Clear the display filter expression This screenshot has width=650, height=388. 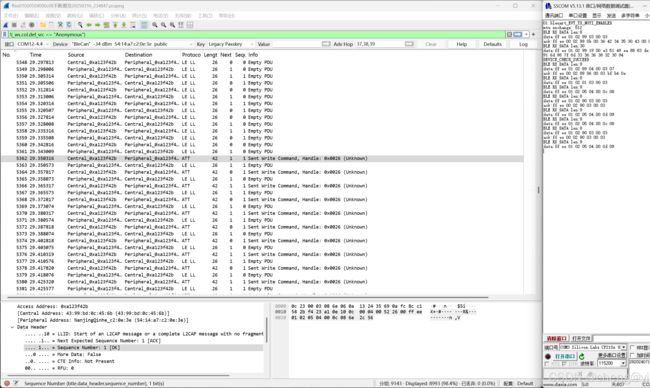[509, 34]
